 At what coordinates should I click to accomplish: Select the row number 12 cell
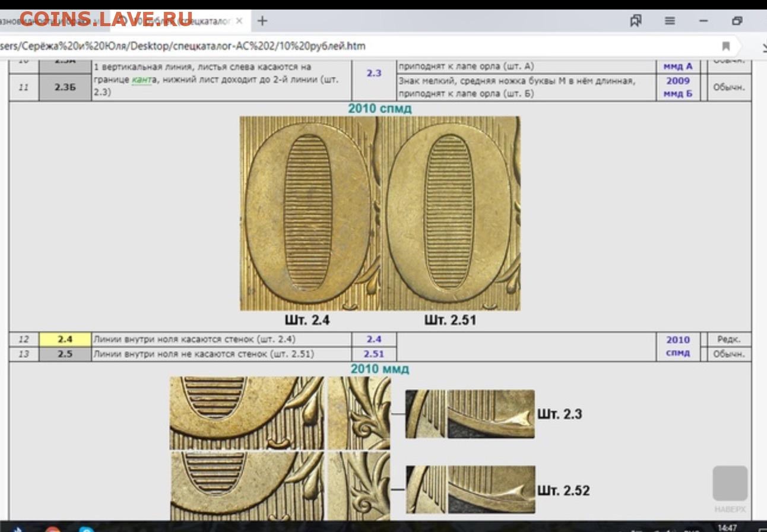pos(24,340)
